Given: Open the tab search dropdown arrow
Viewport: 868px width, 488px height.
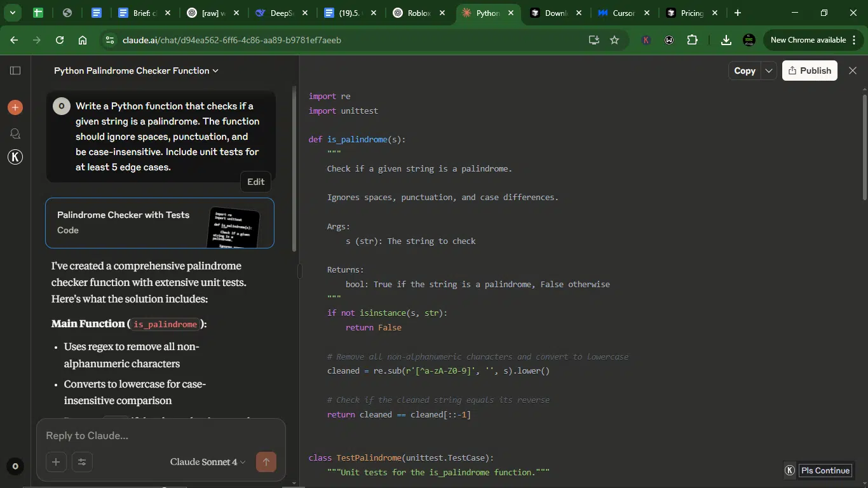Looking at the screenshot, I should click(12, 13).
